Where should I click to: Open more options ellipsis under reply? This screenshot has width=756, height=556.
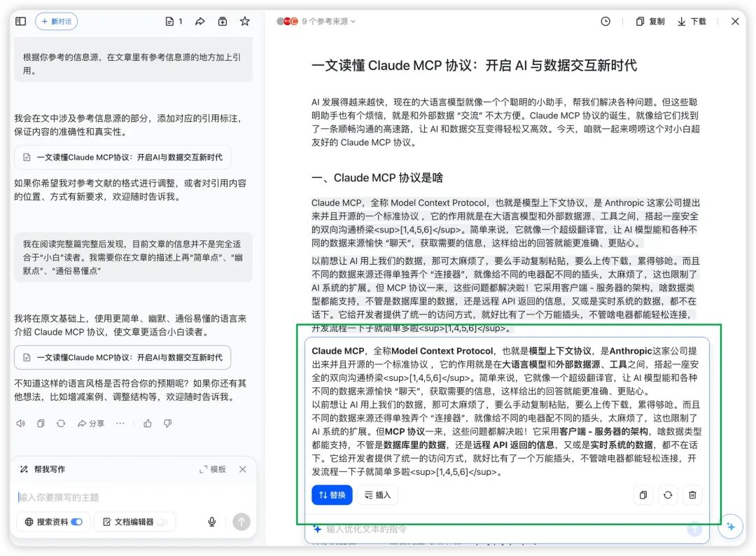(120, 424)
